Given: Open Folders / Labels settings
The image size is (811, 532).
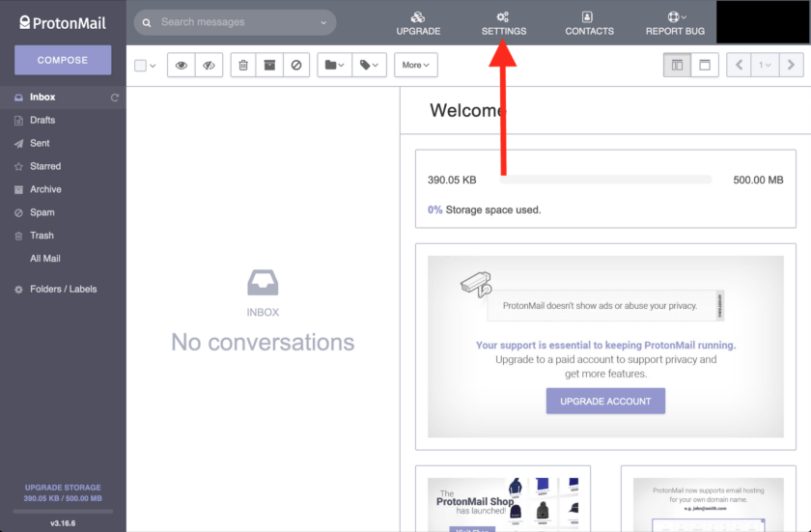Looking at the screenshot, I should (63, 289).
